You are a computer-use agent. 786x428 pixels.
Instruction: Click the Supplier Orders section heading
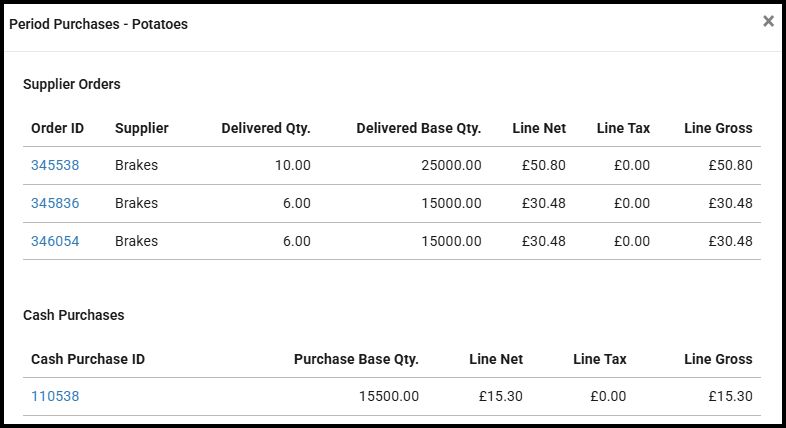tap(72, 84)
